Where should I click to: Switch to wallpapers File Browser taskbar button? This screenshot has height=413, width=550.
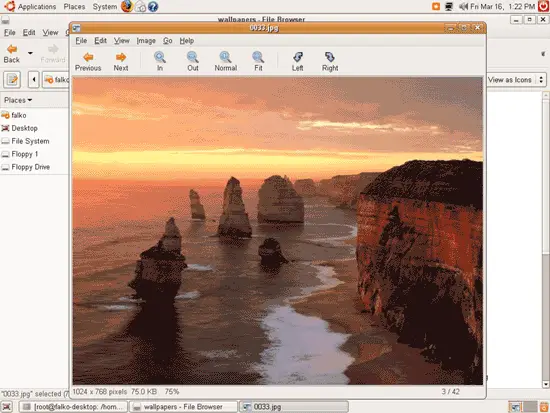click(x=183, y=407)
